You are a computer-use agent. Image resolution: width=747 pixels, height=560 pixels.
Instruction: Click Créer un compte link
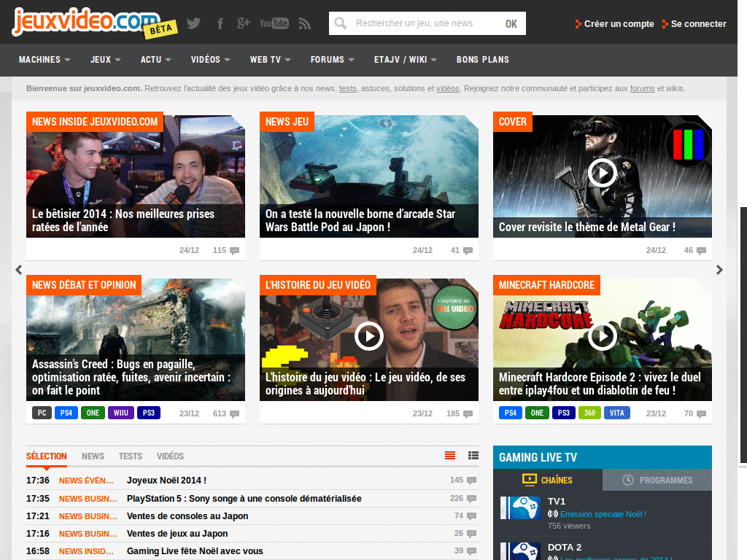pos(614,24)
